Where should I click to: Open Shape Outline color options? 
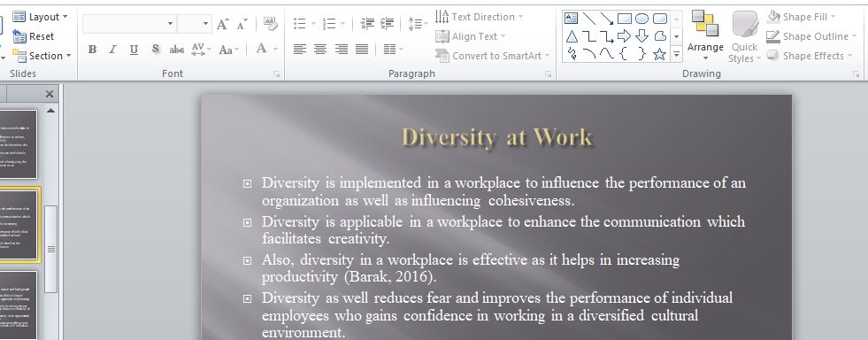pyautogui.click(x=811, y=36)
